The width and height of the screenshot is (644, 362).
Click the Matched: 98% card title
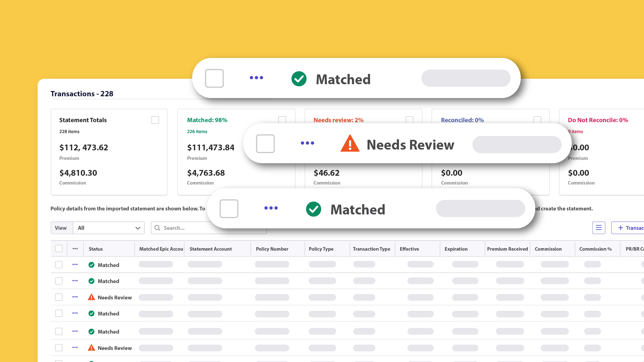click(207, 120)
